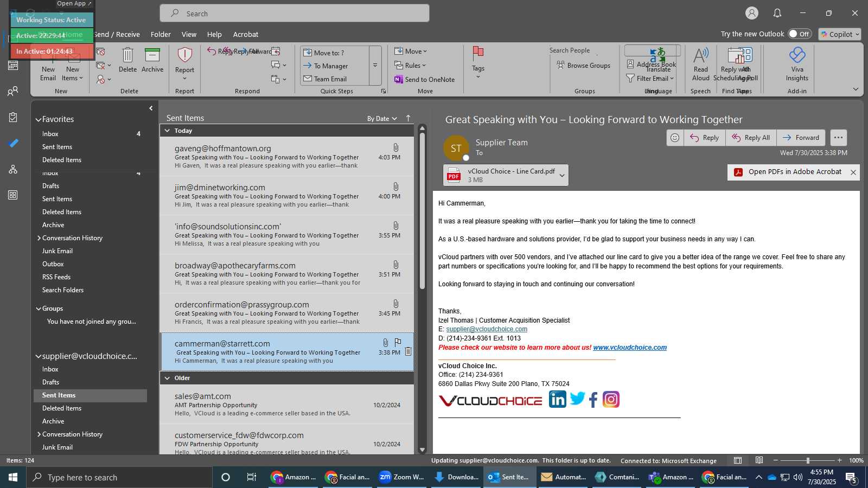This screenshot has width=868, height=488.
Task: Delete the cammerman@starrett.com message via trash icon
Action: pyautogui.click(x=408, y=351)
